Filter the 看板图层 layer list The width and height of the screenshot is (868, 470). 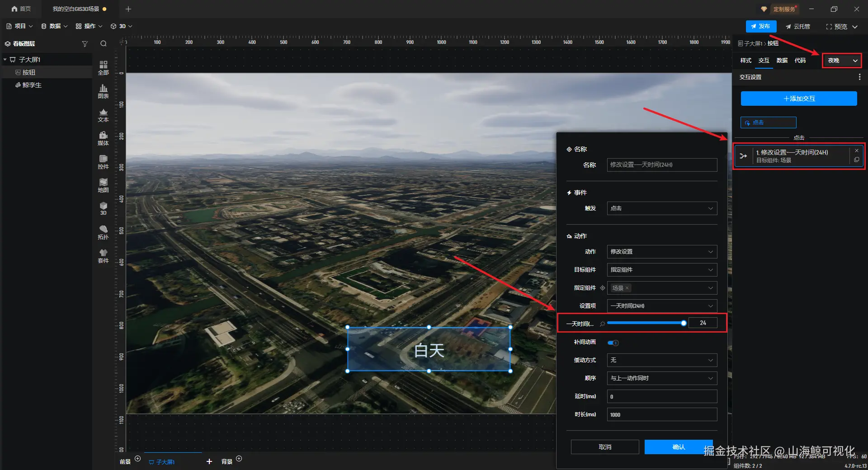tap(85, 44)
